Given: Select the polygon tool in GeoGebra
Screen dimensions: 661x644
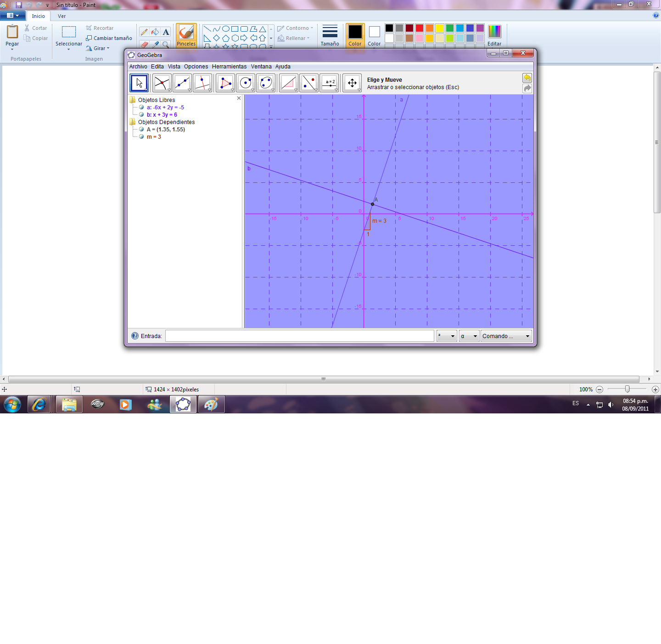Looking at the screenshot, I should point(225,83).
